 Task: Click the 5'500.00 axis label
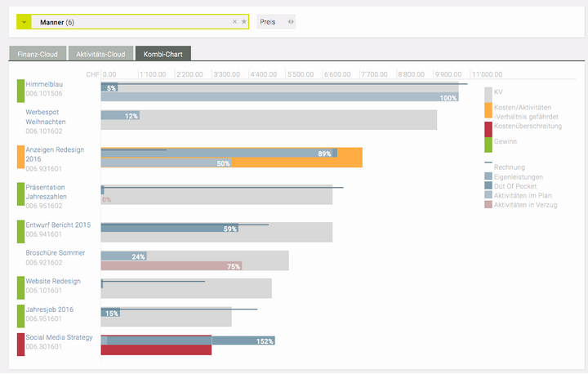tap(301, 74)
